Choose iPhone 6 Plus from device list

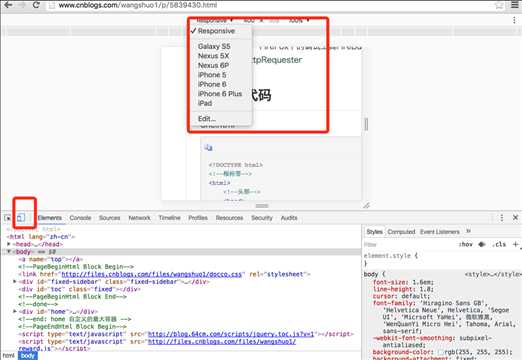(220, 94)
